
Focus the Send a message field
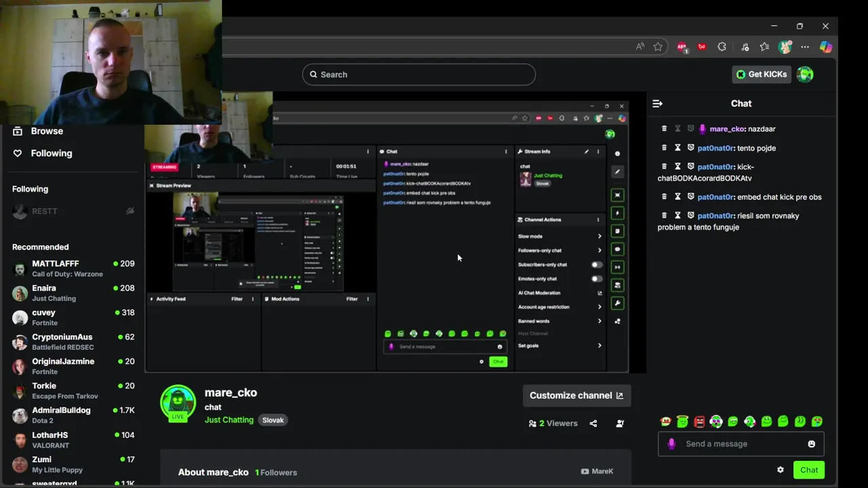point(741,444)
